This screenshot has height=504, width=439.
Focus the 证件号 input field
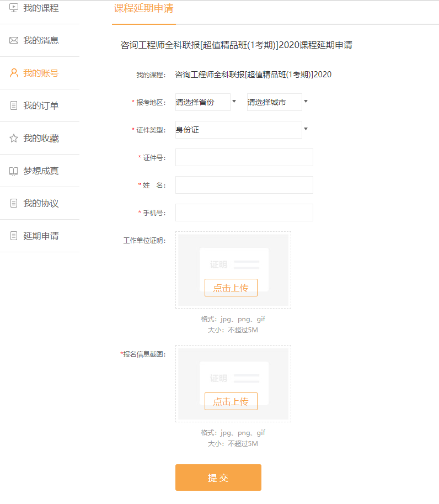[244, 157]
